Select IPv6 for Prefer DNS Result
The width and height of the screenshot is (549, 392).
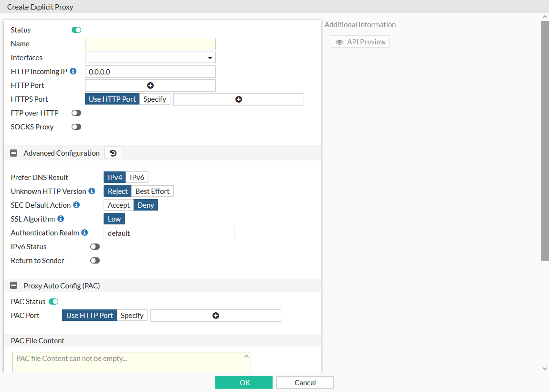[x=137, y=178]
